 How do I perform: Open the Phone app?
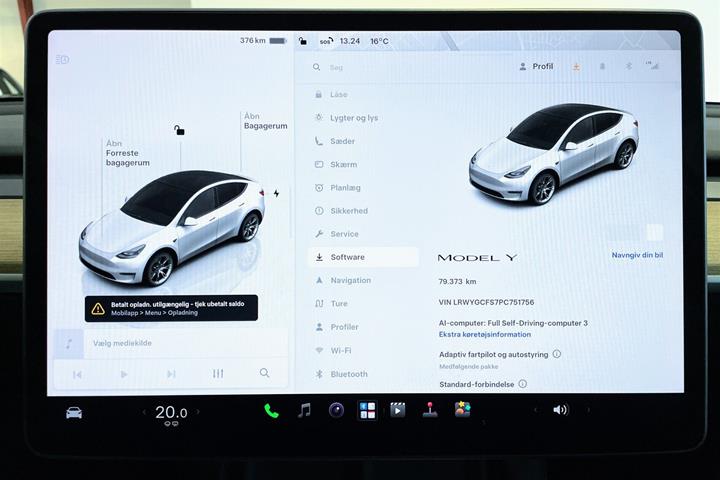coord(271,411)
